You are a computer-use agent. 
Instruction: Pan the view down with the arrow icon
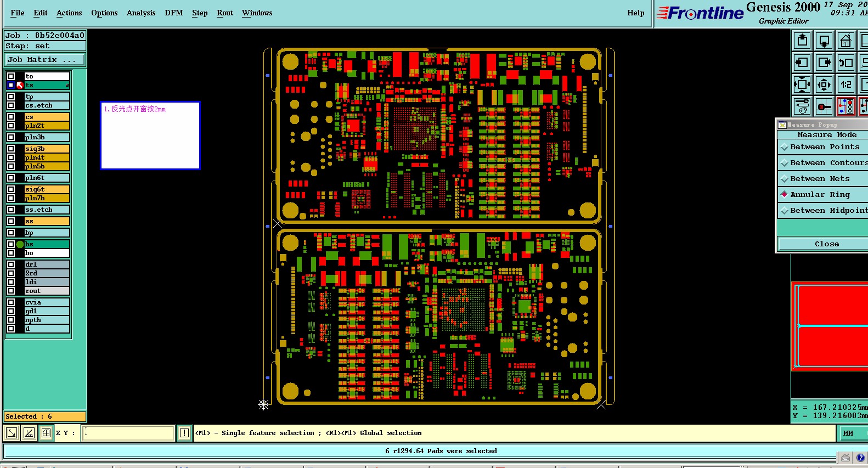click(824, 41)
